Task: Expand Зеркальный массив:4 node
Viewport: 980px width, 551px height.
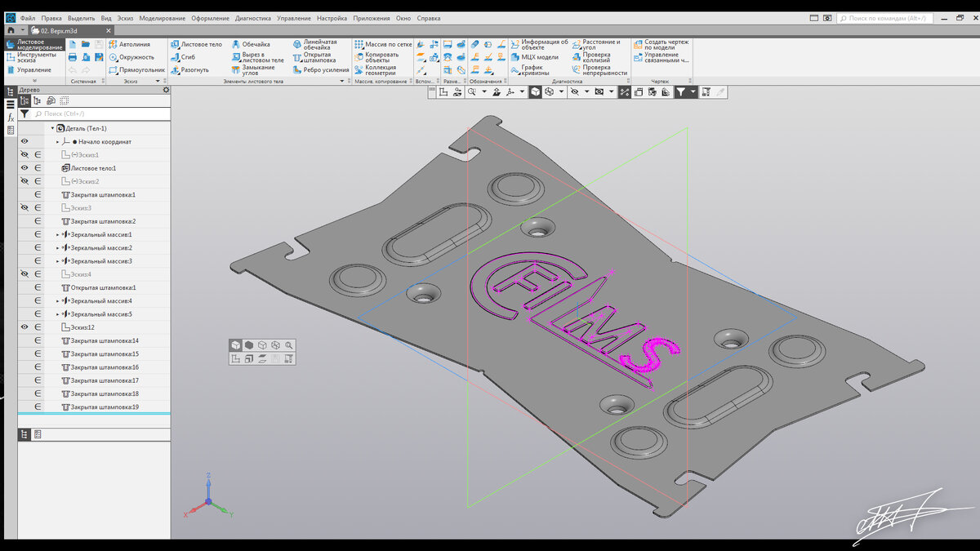Action: click(x=58, y=300)
